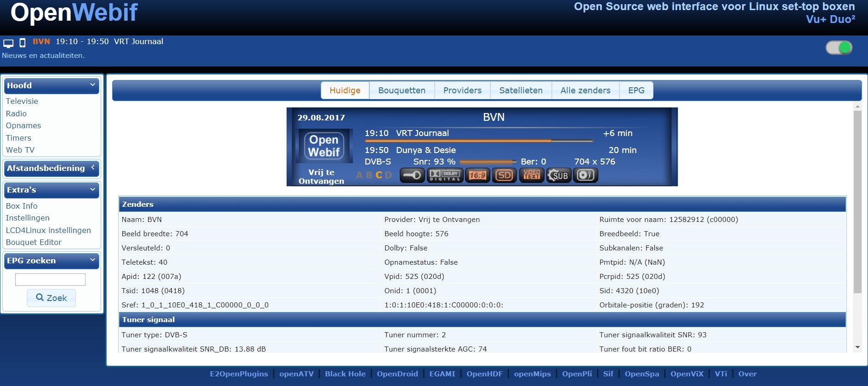Click the scrollbar down arrow
This screenshot has width=868, height=386.
pos(857,347)
